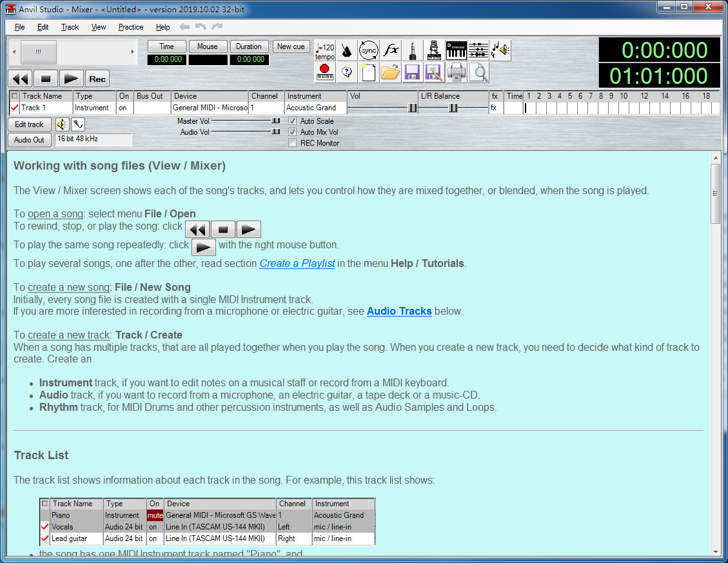Open the fx effects icon

tap(391, 51)
